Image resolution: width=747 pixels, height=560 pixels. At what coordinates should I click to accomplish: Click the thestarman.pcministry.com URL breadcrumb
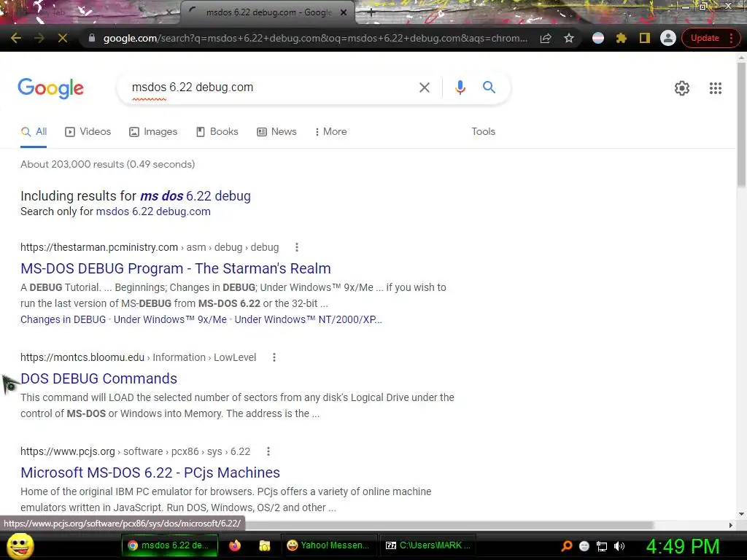pos(150,248)
